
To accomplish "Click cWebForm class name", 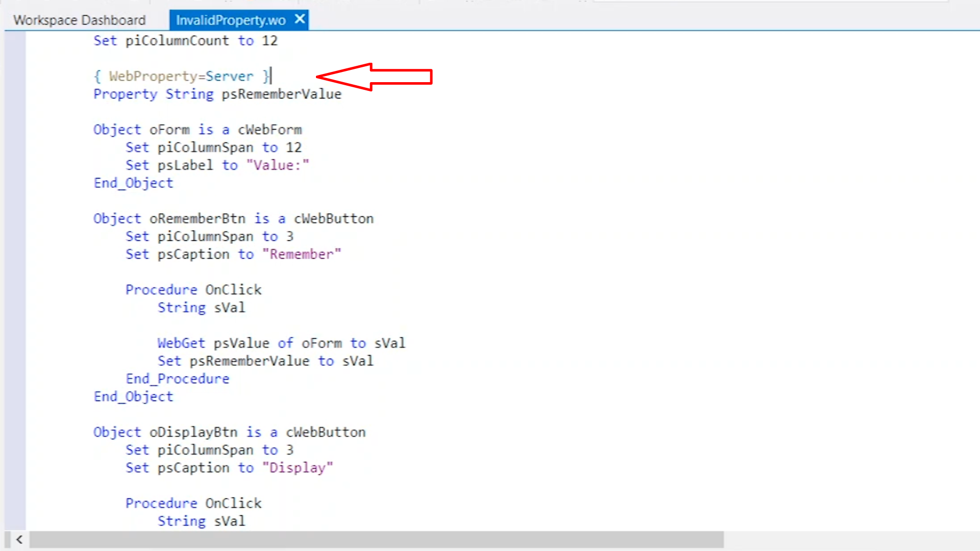I will tap(270, 130).
